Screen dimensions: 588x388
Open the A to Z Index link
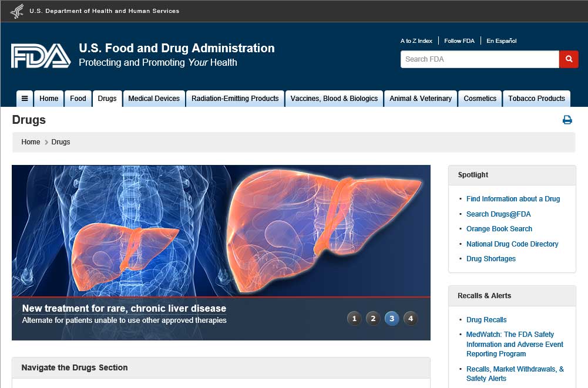416,41
